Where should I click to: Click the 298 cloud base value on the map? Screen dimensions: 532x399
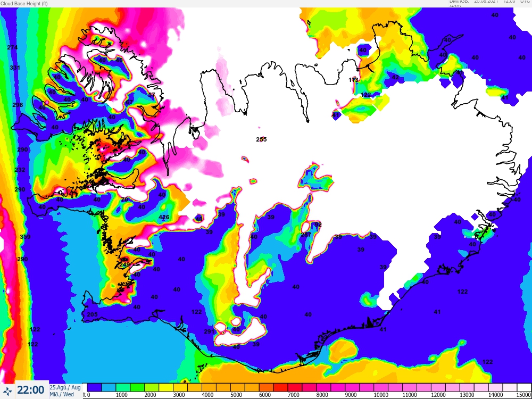[18, 104]
